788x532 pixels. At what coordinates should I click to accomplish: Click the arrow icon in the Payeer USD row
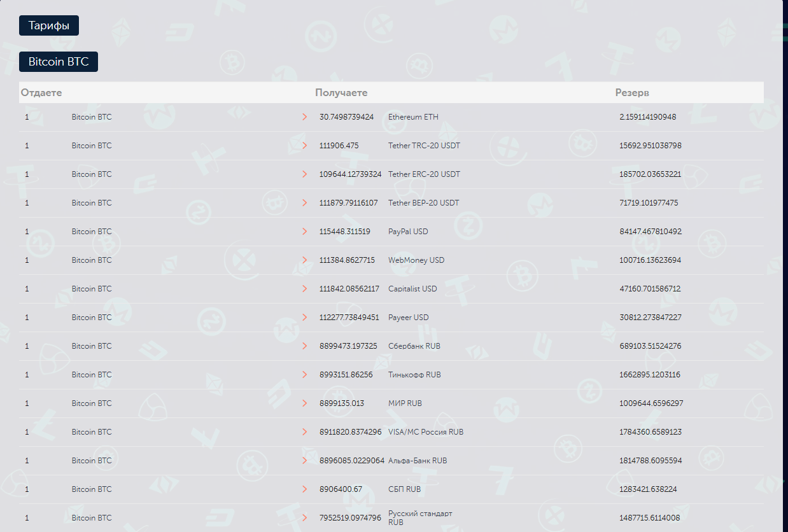pyautogui.click(x=305, y=318)
